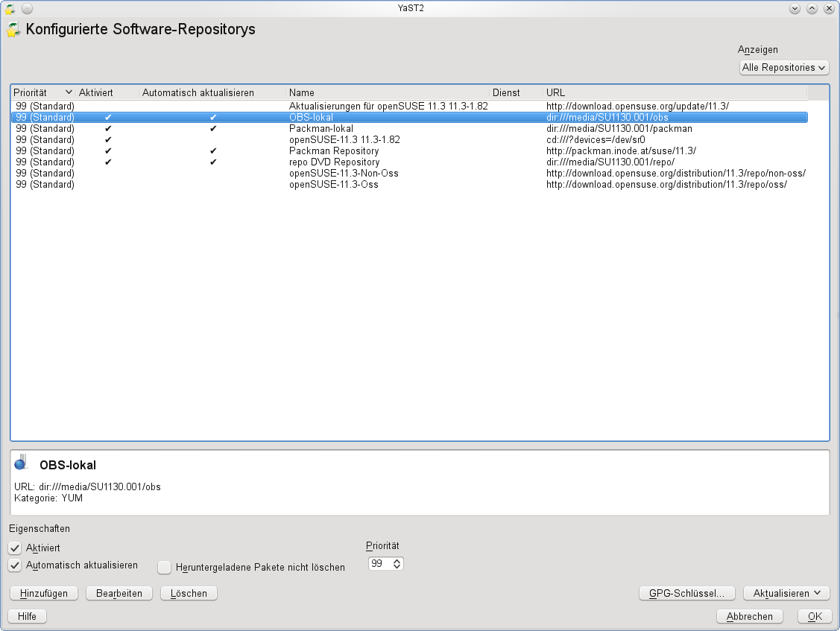Screen dimensions: 840x631
Task: Click the Hinzufügen button
Action: click(x=44, y=593)
